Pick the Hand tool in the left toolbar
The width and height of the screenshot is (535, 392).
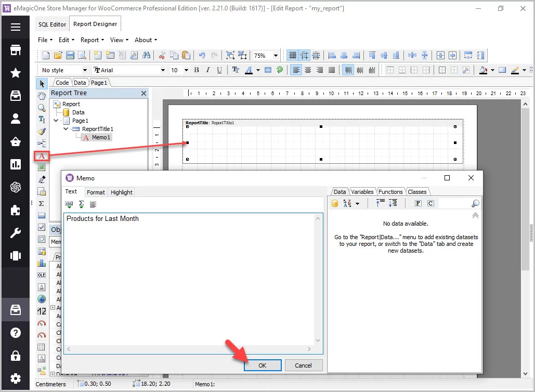(x=42, y=96)
